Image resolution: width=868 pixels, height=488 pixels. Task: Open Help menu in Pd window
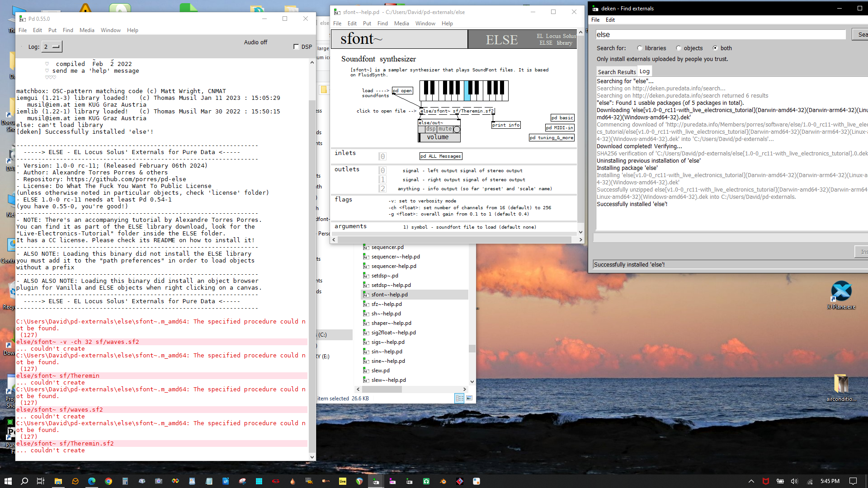click(x=132, y=30)
